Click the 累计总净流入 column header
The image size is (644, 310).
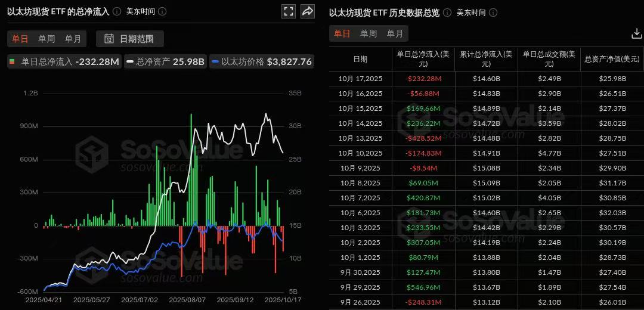click(x=486, y=59)
